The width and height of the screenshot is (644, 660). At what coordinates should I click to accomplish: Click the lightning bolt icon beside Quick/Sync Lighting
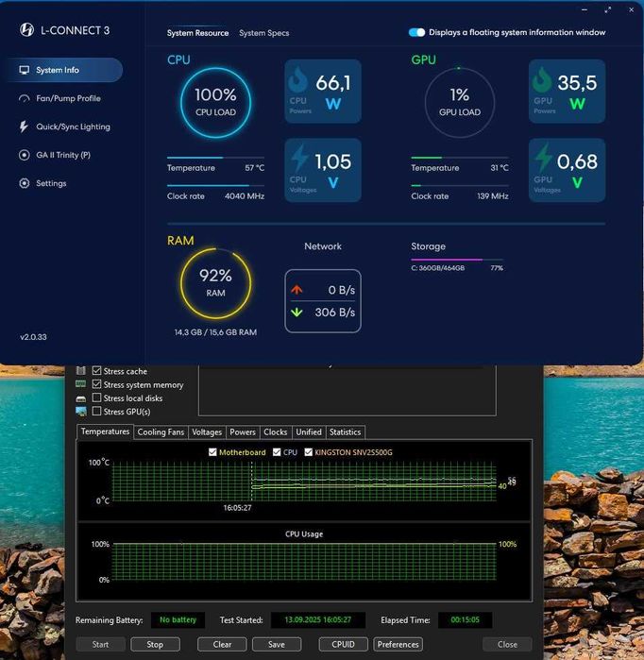pos(24,127)
